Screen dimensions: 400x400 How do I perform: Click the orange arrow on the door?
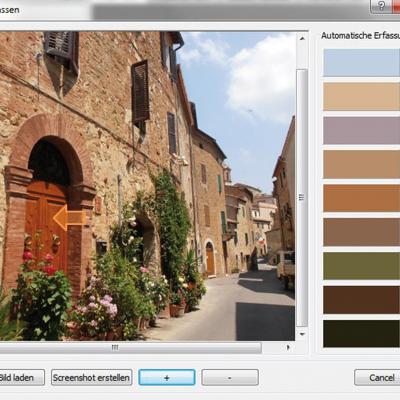(69, 218)
